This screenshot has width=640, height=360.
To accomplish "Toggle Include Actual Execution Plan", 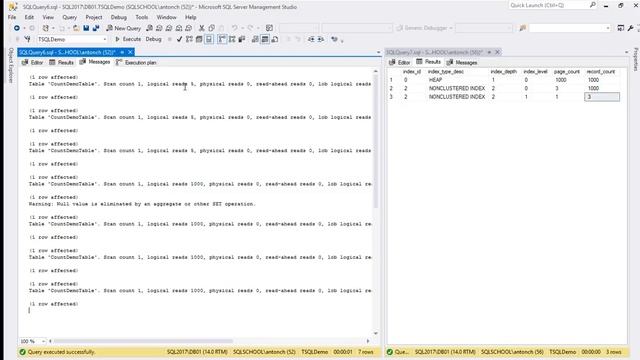I will (222, 39).
